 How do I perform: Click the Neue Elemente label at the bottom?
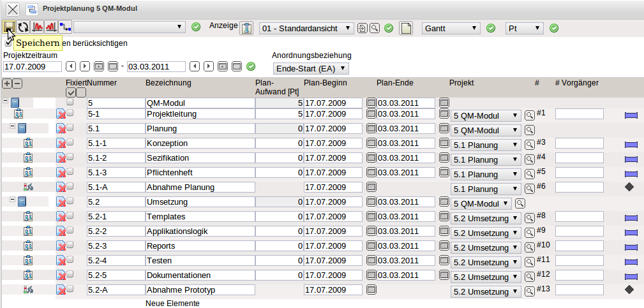pos(172,304)
